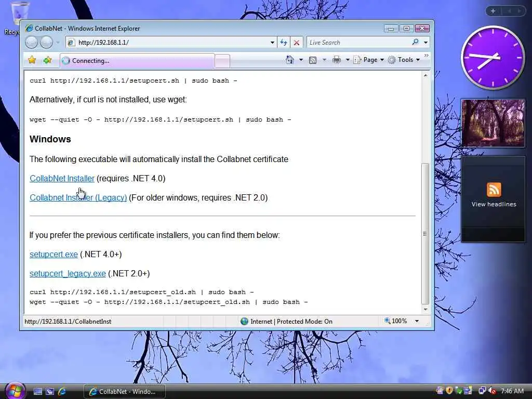Click the sidebar slideshow picture gadget
Viewport: 532px width, 399px height.
(x=493, y=123)
